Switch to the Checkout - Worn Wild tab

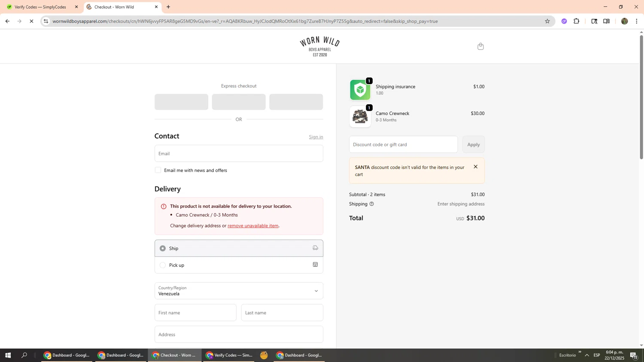(122, 7)
